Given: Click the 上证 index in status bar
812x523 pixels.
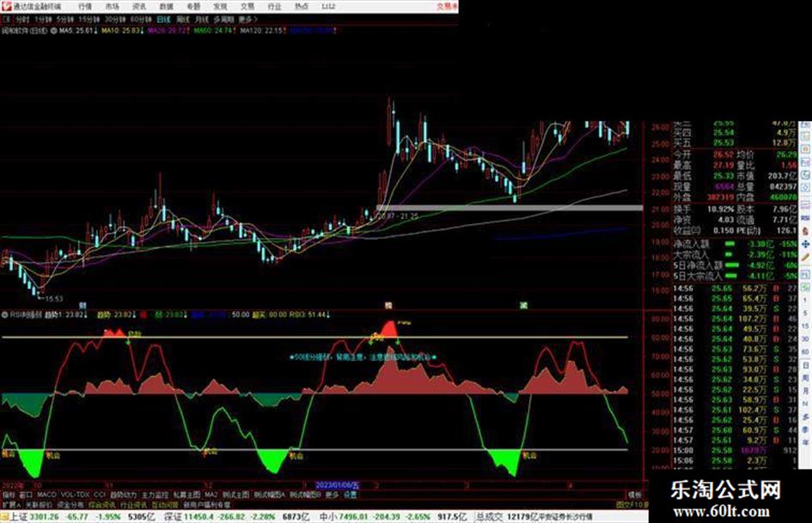Looking at the screenshot, I should (19, 517).
